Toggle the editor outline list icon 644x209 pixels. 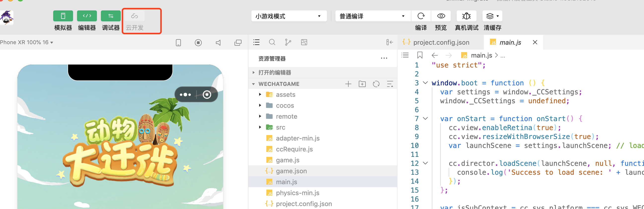pyautogui.click(x=405, y=55)
